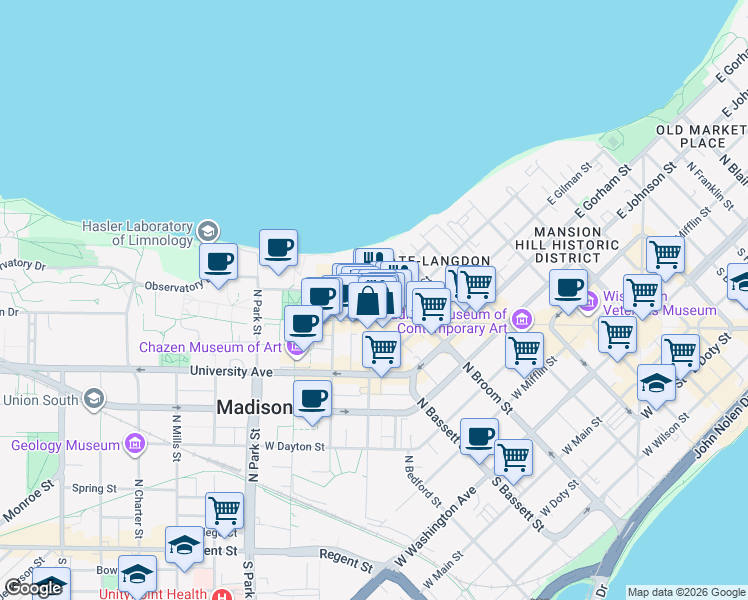Select cart marker under the LANGDON label

pyautogui.click(x=476, y=285)
